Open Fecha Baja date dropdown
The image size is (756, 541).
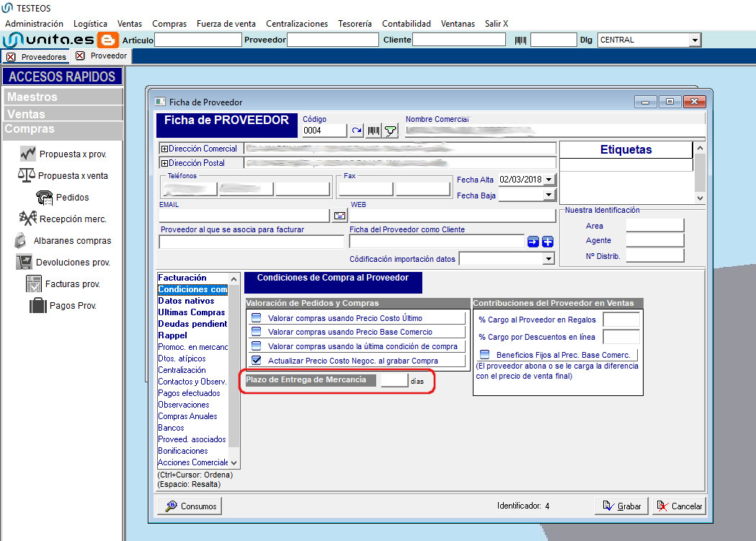[548, 195]
